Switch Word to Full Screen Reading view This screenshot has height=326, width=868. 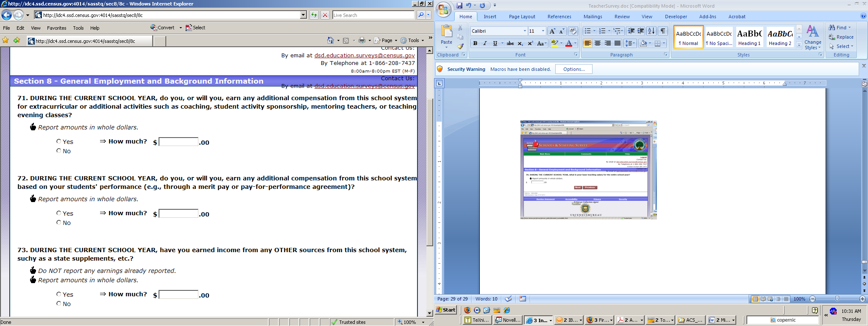pos(763,299)
